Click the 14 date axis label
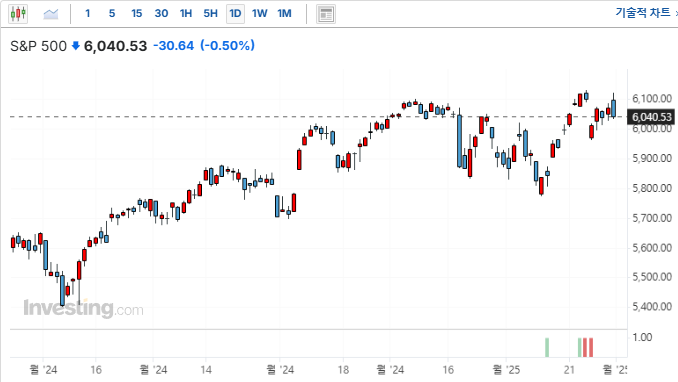The image size is (678, 382). click(x=206, y=370)
